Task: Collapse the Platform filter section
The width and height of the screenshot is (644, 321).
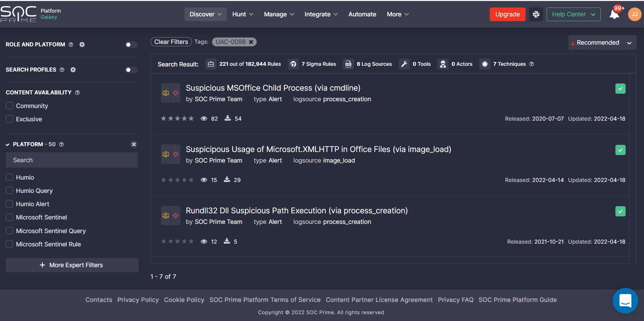Action: 7,144
